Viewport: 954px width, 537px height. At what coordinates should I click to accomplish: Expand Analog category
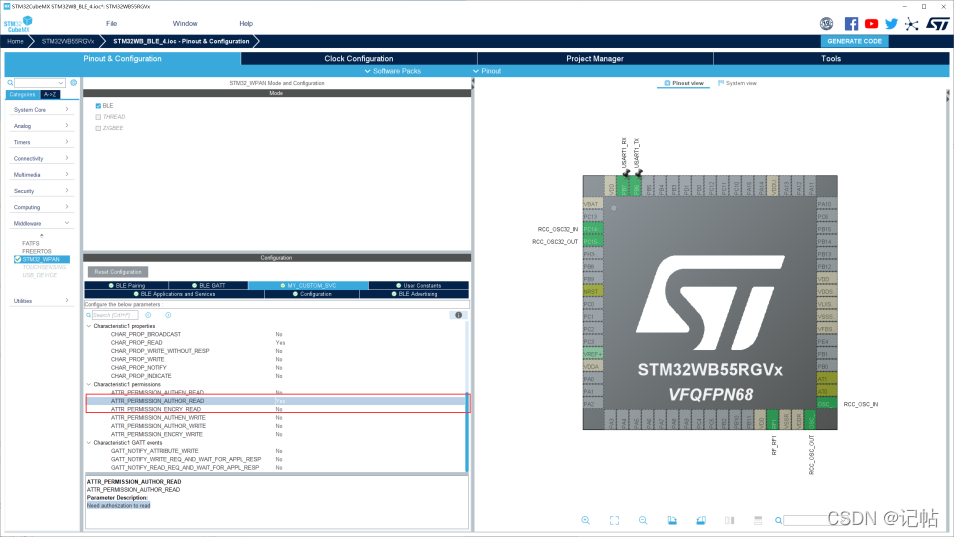coord(40,126)
